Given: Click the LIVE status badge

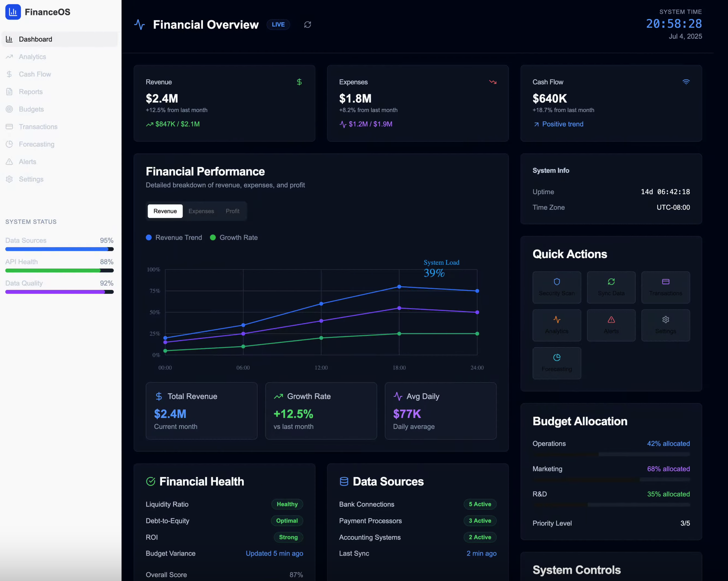Looking at the screenshot, I should pos(278,24).
